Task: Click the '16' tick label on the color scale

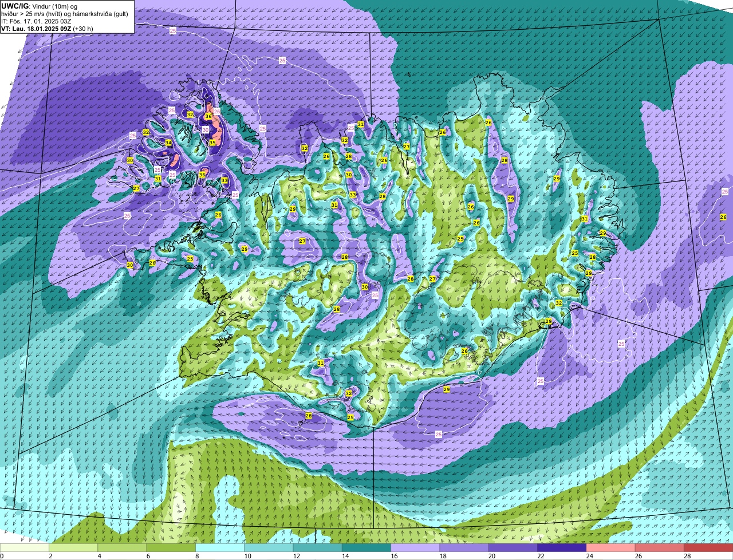Action: coord(393,556)
